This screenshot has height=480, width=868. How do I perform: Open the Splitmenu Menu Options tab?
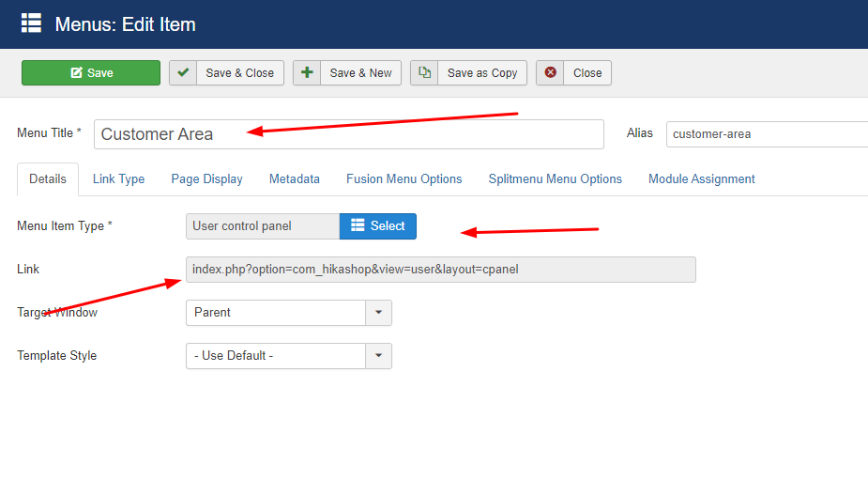[556, 179]
